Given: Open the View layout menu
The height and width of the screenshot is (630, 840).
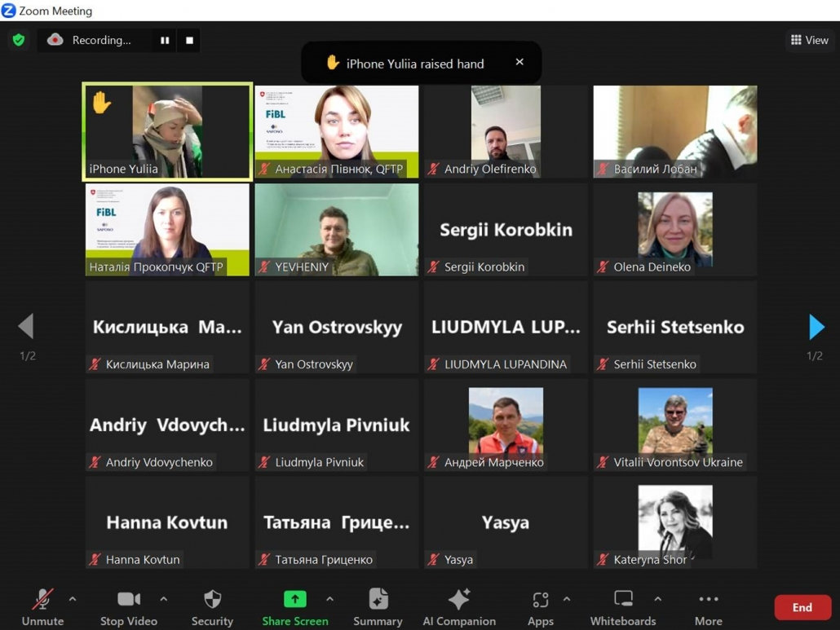Looking at the screenshot, I should [809, 40].
